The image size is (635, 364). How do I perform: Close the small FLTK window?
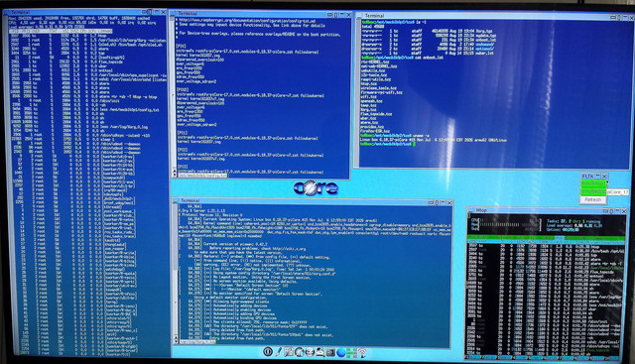(604, 177)
